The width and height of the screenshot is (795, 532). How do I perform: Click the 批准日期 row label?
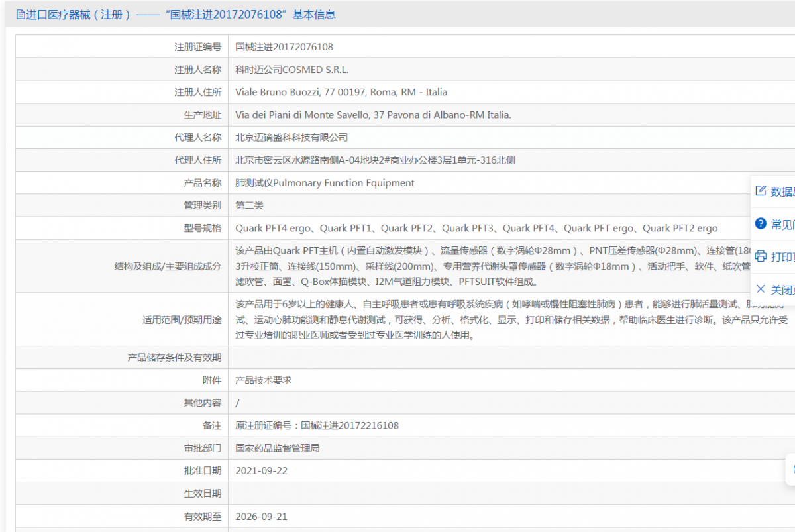coord(203,471)
